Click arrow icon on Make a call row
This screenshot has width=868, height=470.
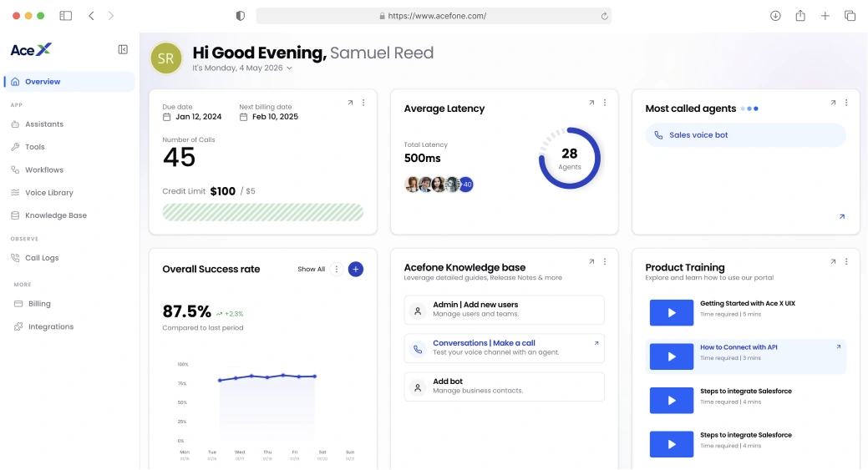pos(596,343)
